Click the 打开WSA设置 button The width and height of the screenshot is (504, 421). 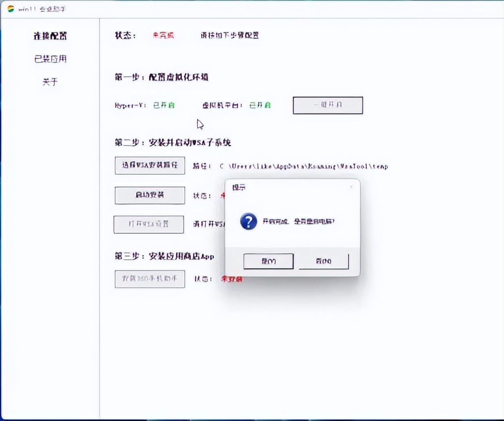click(x=148, y=224)
